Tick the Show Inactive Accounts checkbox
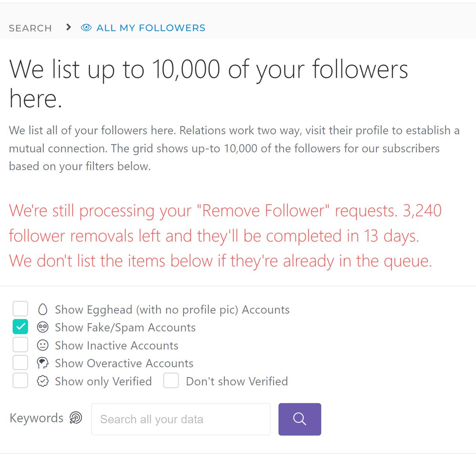This screenshot has height=454, width=476. click(20, 345)
